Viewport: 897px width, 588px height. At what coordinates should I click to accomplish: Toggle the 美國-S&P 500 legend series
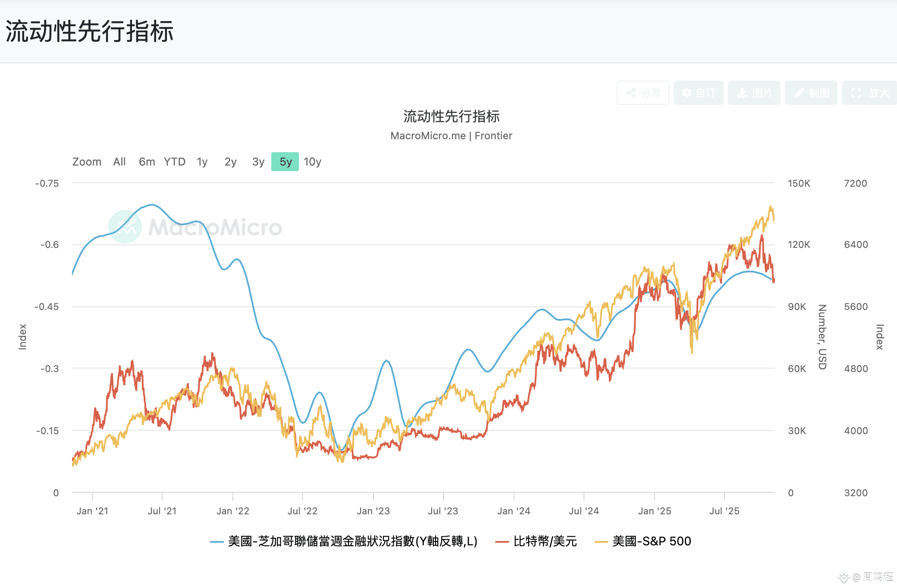click(651, 541)
